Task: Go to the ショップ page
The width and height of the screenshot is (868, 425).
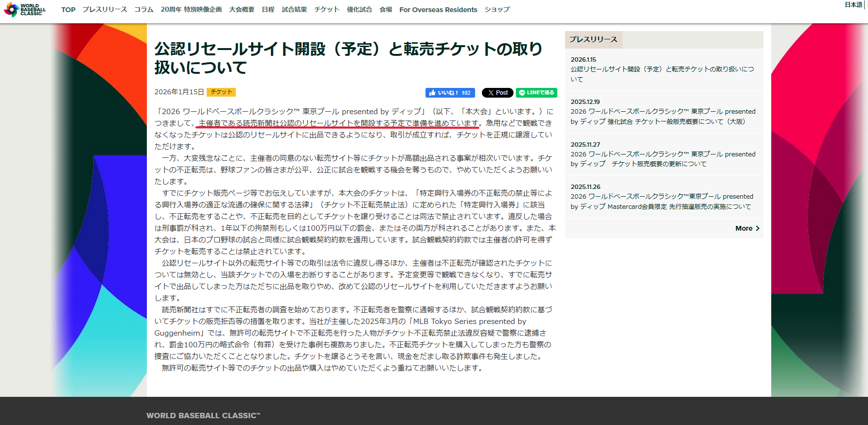Action: click(x=497, y=10)
